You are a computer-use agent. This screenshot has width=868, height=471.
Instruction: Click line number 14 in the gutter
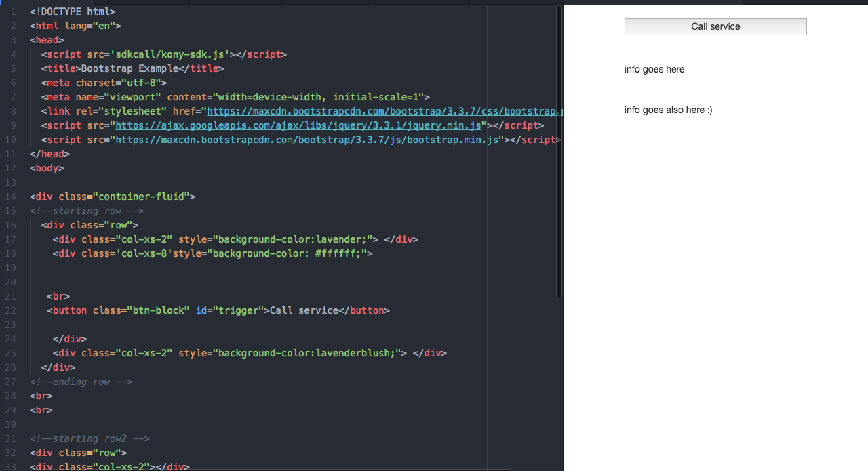click(x=12, y=197)
